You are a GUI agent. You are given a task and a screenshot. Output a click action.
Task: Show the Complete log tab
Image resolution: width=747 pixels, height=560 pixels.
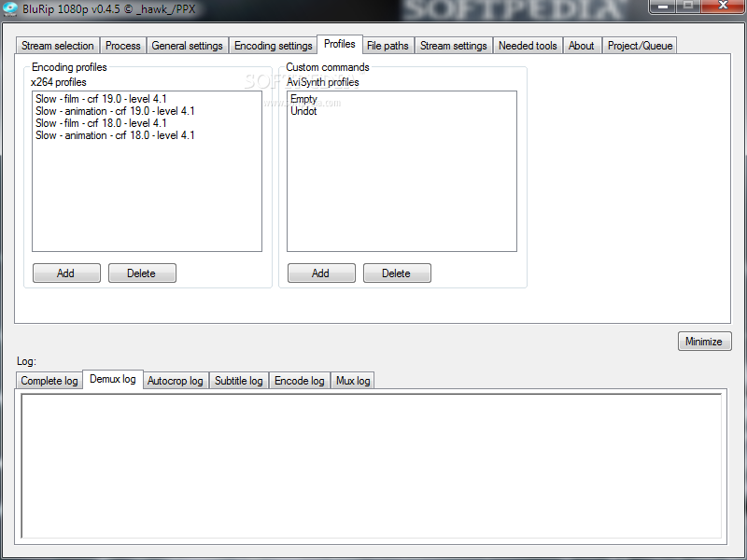[x=49, y=381]
